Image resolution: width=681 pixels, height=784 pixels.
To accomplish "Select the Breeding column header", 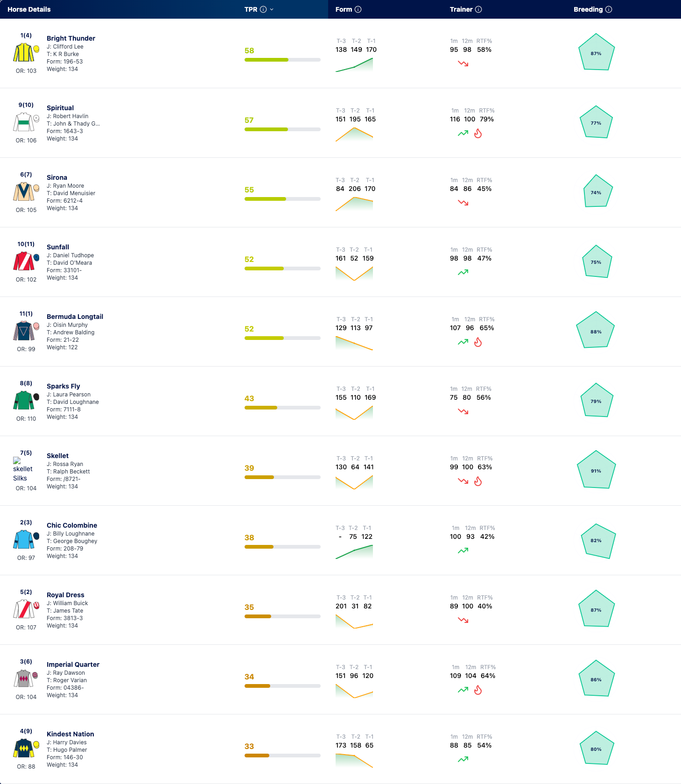I will click(588, 9).
